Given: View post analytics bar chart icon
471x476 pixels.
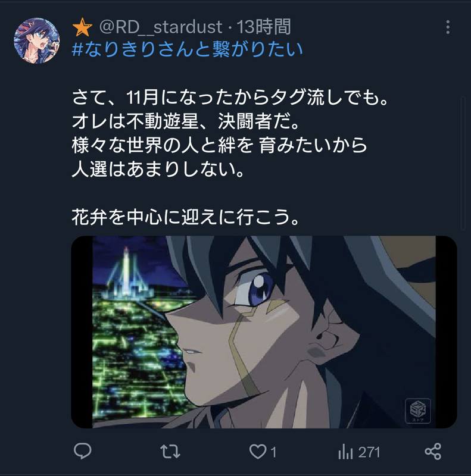Looking at the screenshot, I should point(345,452).
